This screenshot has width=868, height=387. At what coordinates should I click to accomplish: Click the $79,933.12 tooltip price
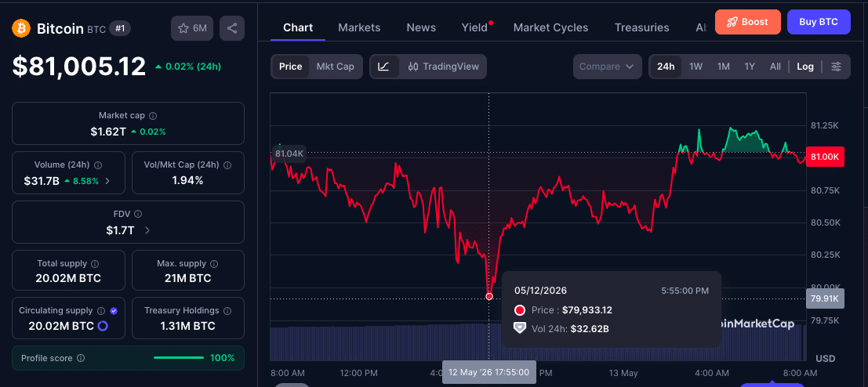pos(587,310)
